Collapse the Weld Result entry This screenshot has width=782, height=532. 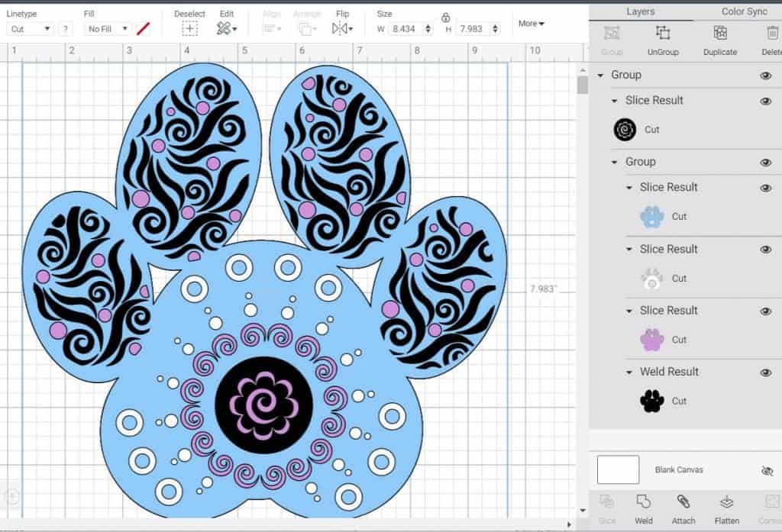click(x=629, y=372)
